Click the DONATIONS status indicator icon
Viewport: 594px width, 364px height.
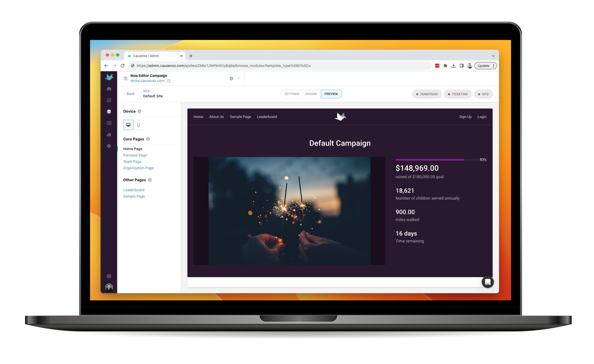(x=417, y=94)
